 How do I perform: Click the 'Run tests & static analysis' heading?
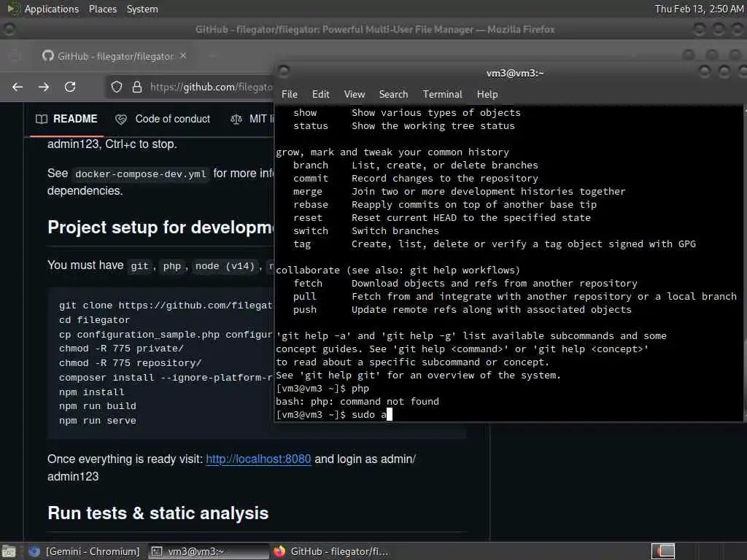pyautogui.click(x=158, y=513)
